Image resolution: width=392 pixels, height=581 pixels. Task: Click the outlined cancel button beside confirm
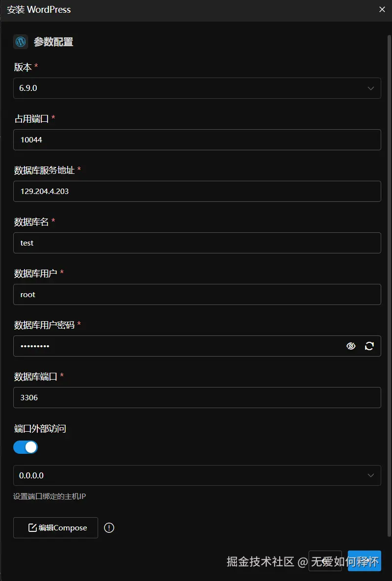(x=325, y=561)
